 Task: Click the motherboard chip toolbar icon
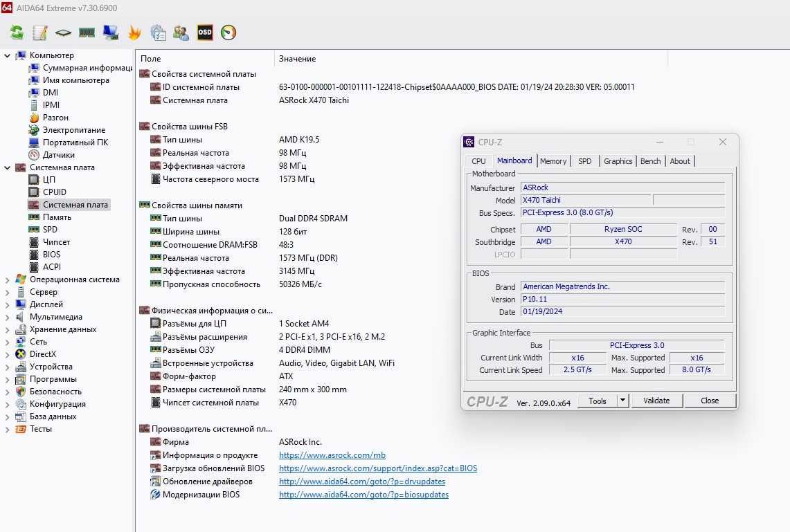[63, 33]
